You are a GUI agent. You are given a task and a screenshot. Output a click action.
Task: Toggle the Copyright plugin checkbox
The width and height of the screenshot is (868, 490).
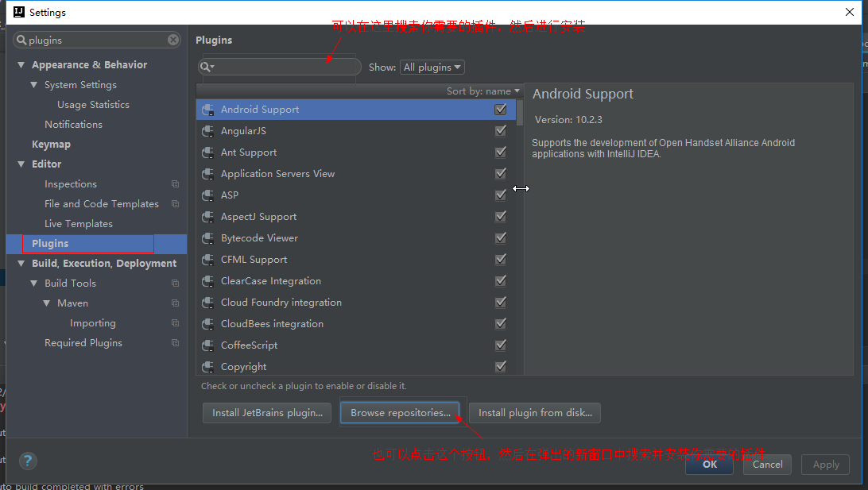[501, 367]
